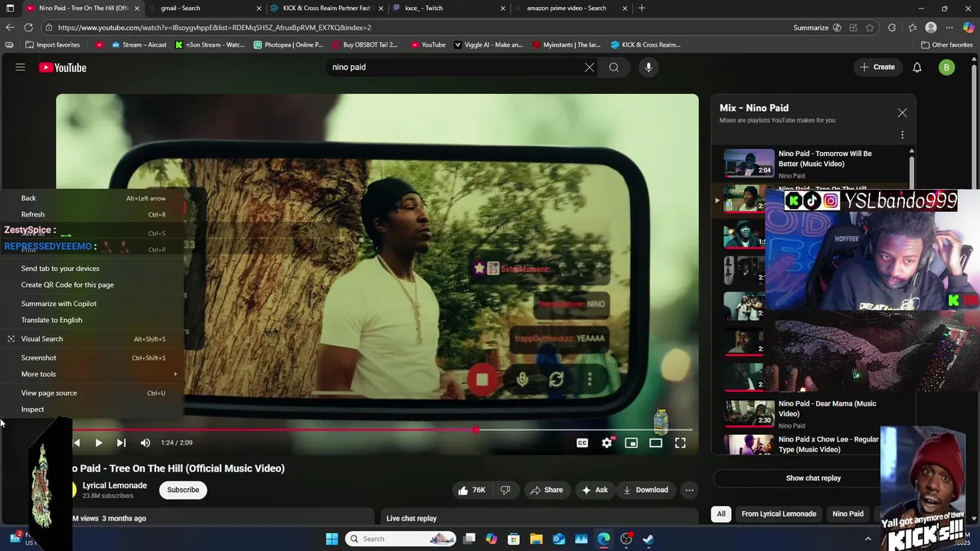Favorite this page with the star icon
Viewport: 980px width, 551px height.
pyautogui.click(x=870, y=28)
